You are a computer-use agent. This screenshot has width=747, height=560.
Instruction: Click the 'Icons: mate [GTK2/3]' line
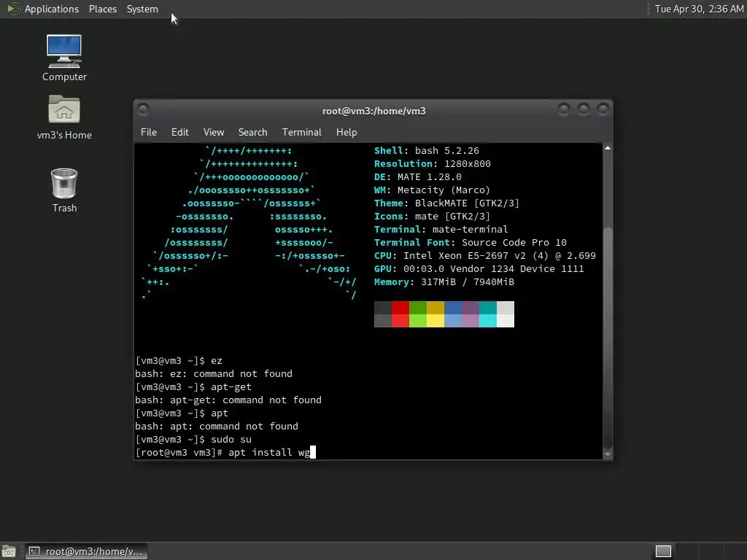coord(432,216)
